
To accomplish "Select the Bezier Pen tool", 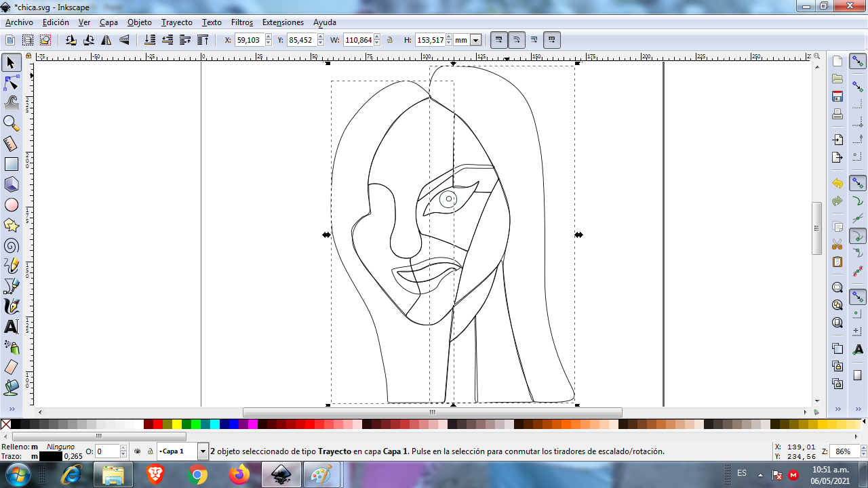I will pos(11,286).
